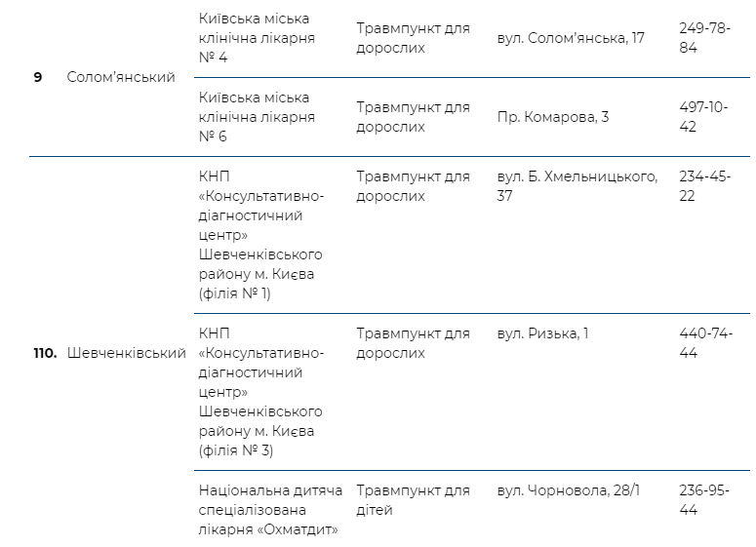756x547 pixels.
Task: Click the address вул. Ризька, 1
Action: tap(542, 333)
